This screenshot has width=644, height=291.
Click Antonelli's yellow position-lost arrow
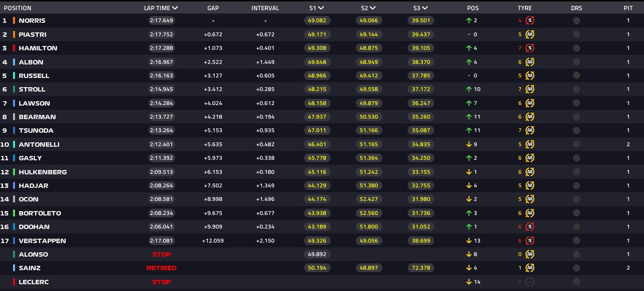pos(469,144)
